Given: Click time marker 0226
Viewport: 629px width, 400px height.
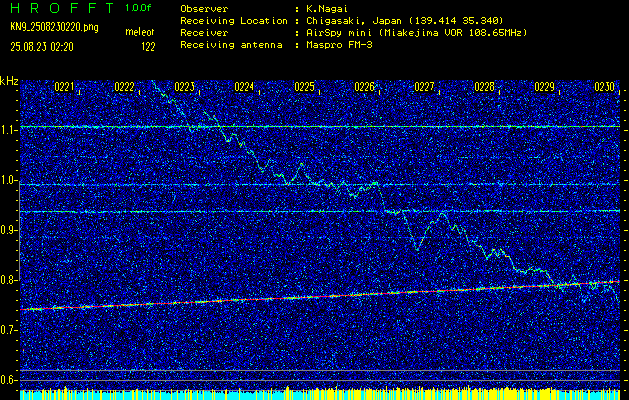Looking at the screenshot, I should click(365, 87).
